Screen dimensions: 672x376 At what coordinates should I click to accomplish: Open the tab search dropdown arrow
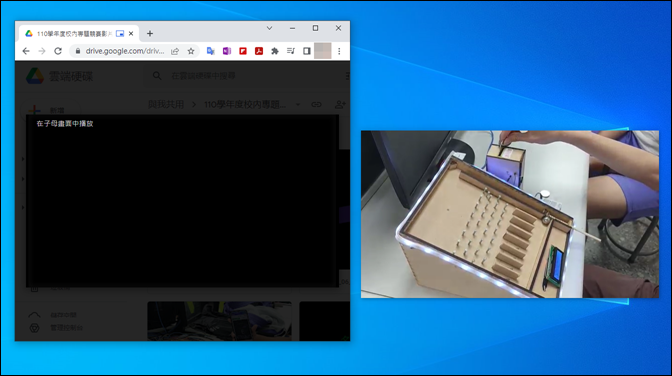[269, 28]
